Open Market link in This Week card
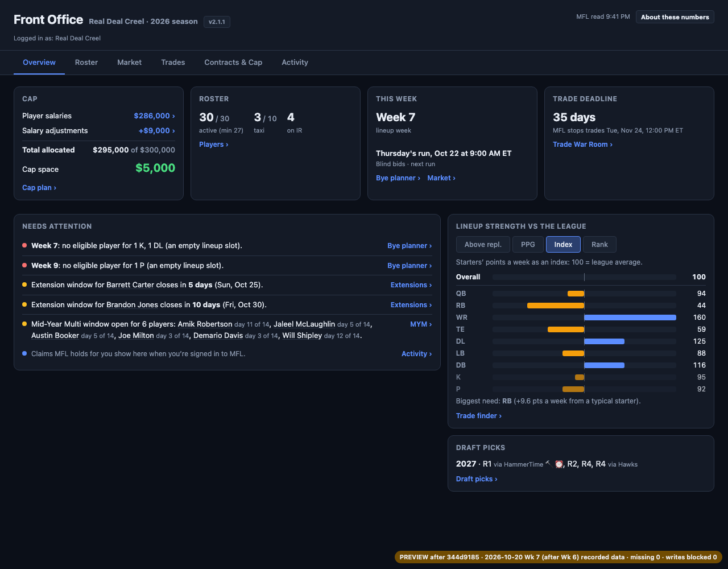This screenshot has width=728, height=569. pyautogui.click(x=441, y=178)
